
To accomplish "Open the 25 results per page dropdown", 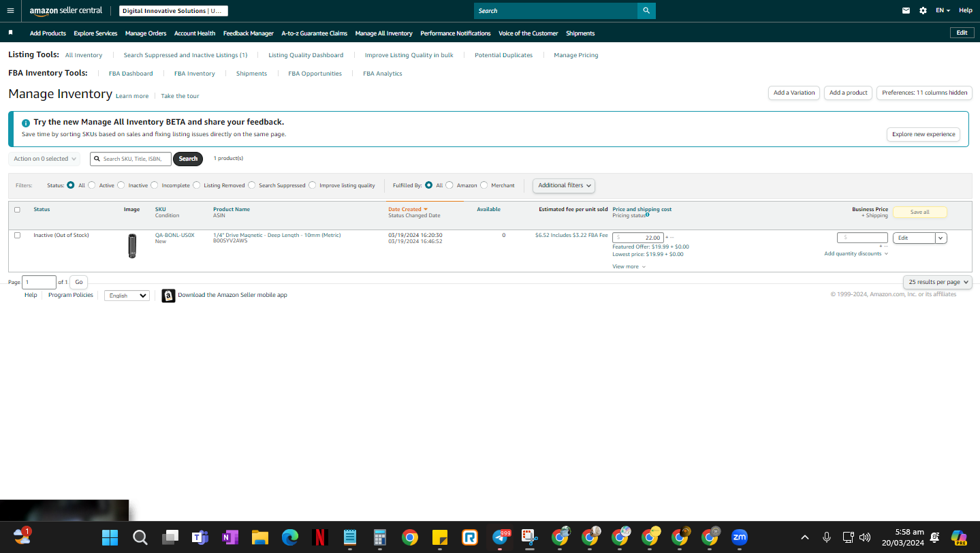I will 938,282.
